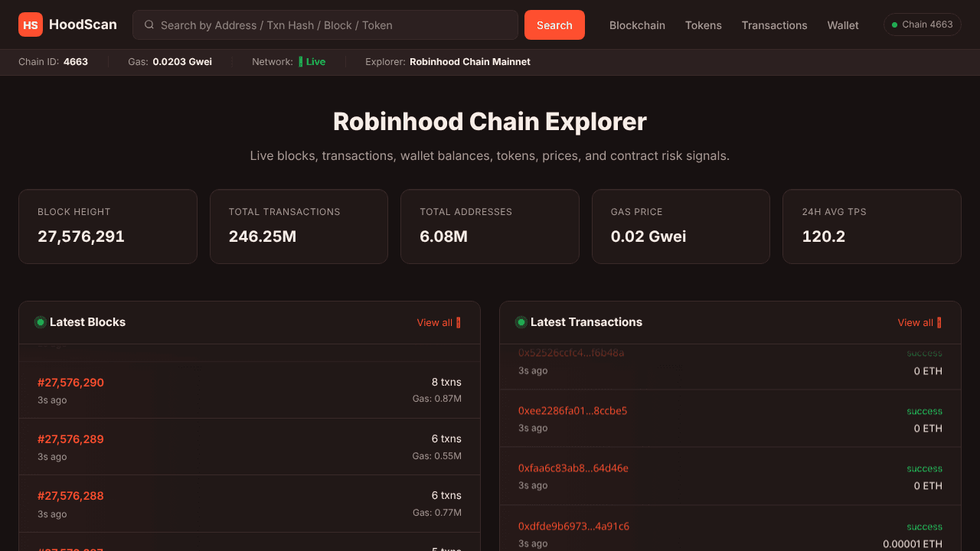Open block #27,576,288

coord(70,496)
